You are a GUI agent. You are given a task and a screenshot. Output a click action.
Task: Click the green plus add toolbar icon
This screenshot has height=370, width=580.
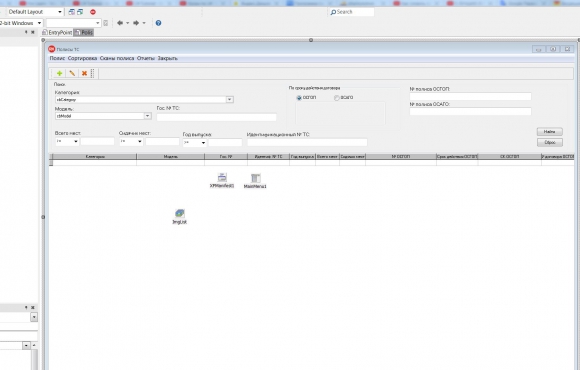tap(59, 73)
